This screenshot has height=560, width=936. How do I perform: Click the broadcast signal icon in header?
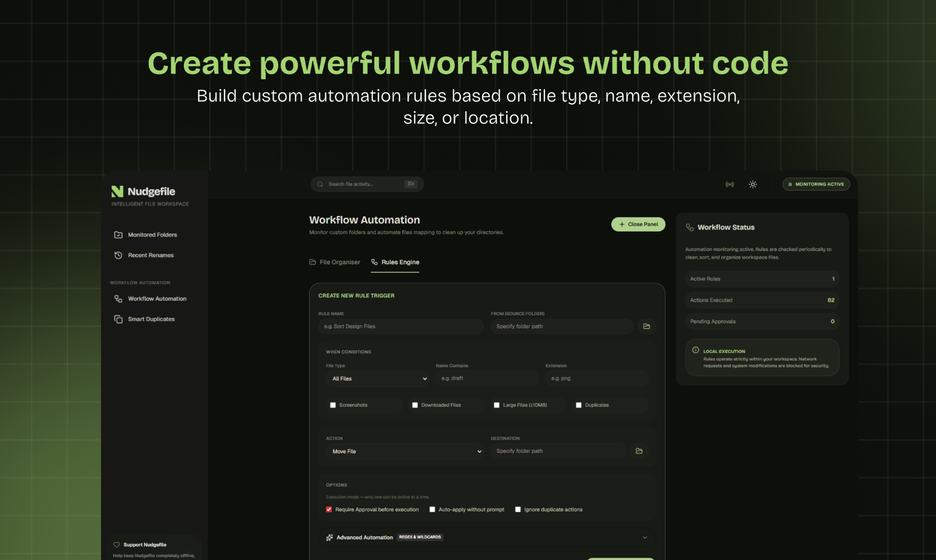point(730,184)
